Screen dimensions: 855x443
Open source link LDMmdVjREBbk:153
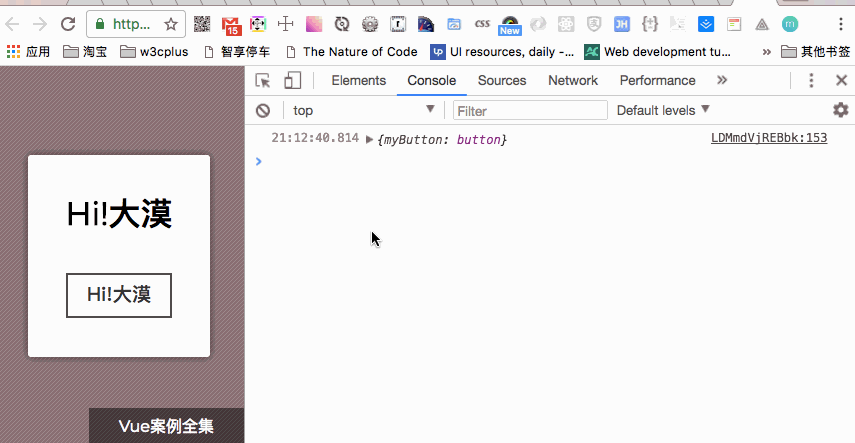point(769,138)
